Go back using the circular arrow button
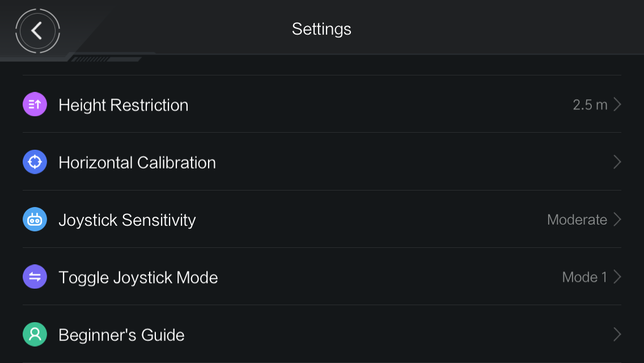 click(x=37, y=31)
